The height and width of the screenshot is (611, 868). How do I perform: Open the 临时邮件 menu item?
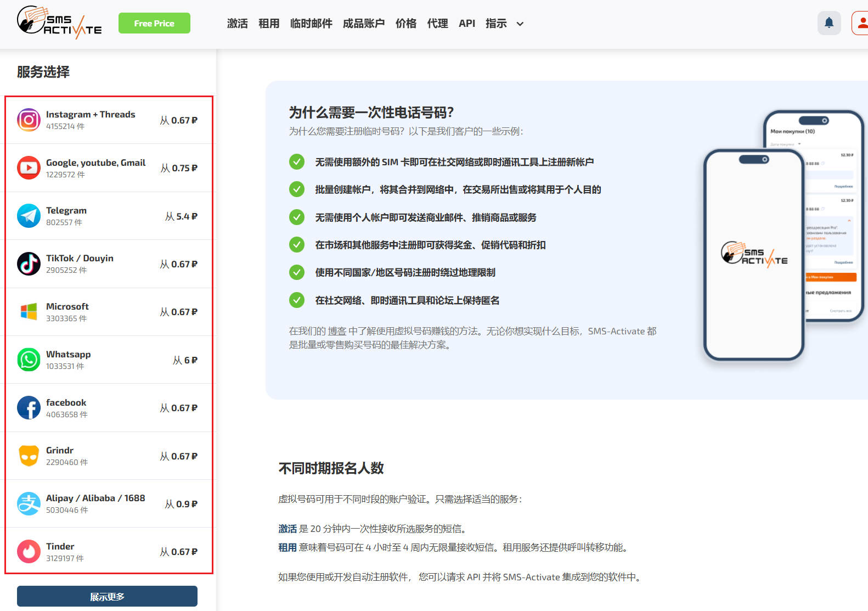311,24
